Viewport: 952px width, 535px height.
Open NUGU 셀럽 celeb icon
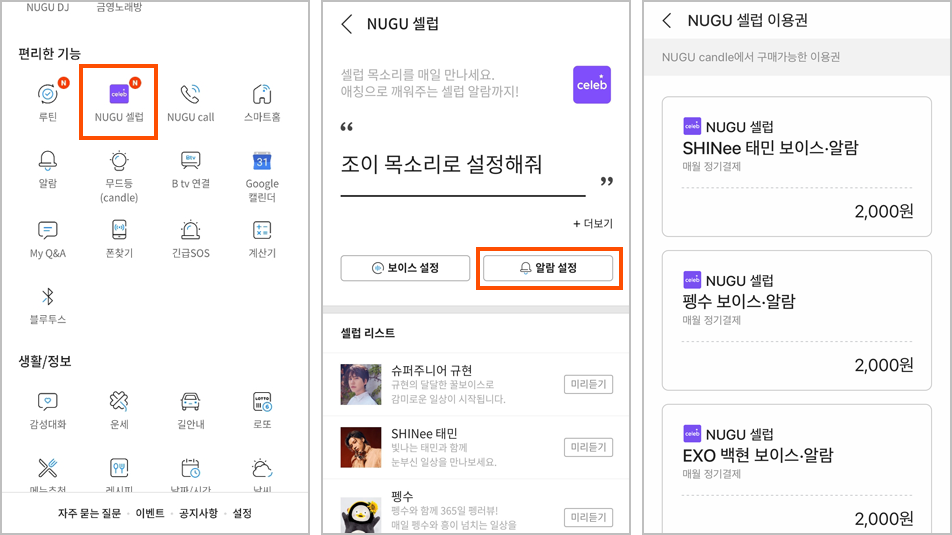point(119,94)
